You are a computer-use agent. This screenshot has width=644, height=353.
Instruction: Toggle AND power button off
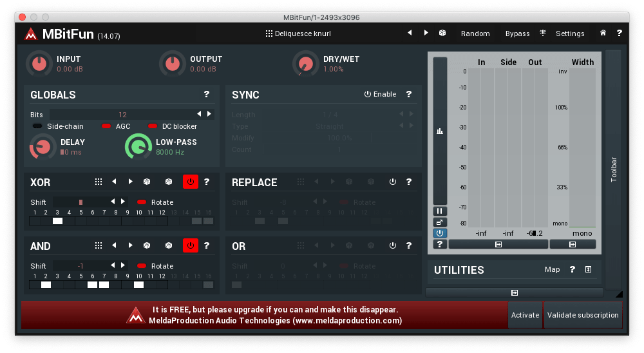click(x=191, y=245)
